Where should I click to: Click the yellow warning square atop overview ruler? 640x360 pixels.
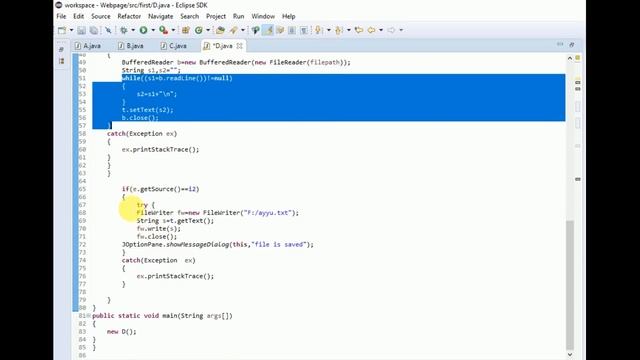[x=578, y=58]
